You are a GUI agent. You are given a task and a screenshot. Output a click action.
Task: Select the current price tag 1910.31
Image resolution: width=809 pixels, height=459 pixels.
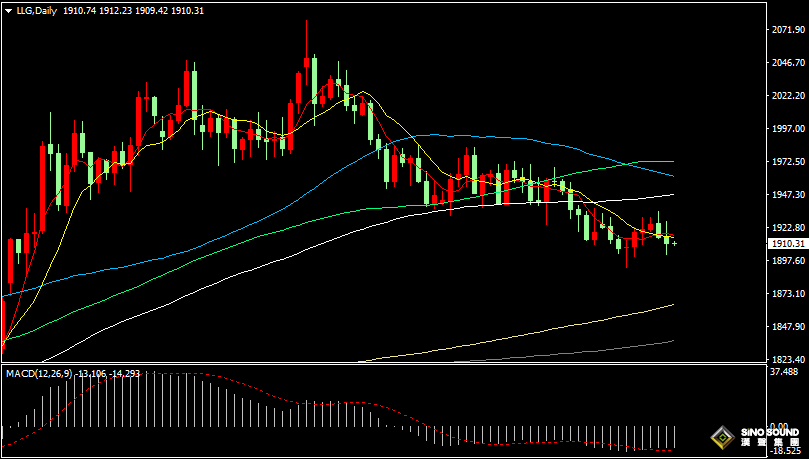[x=787, y=243]
